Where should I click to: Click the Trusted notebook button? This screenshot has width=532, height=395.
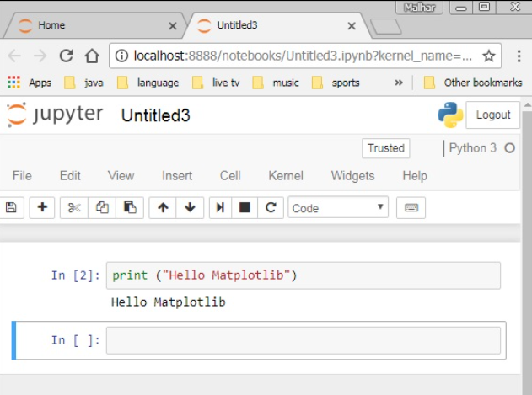click(386, 148)
